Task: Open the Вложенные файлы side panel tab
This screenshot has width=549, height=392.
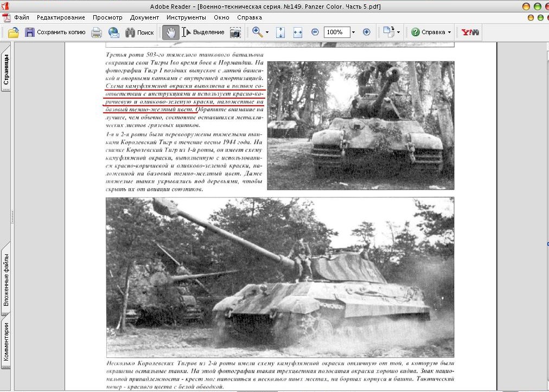Action: click(x=6, y=279)
